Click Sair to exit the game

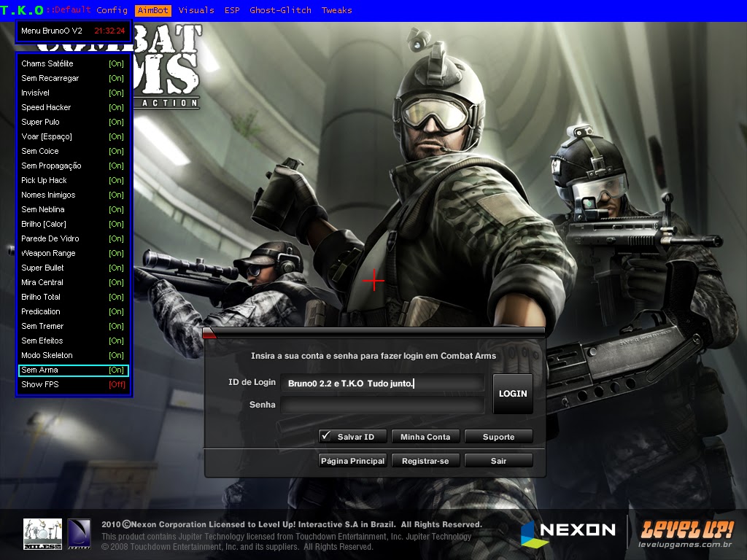pos(498,461)
